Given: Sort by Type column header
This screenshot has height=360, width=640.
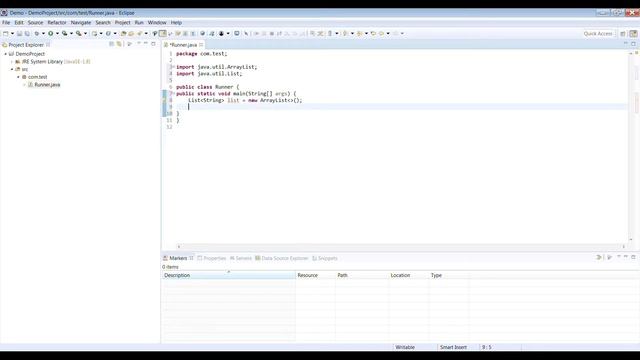Looking at the screenshot, I should click(x=449, y=276).
